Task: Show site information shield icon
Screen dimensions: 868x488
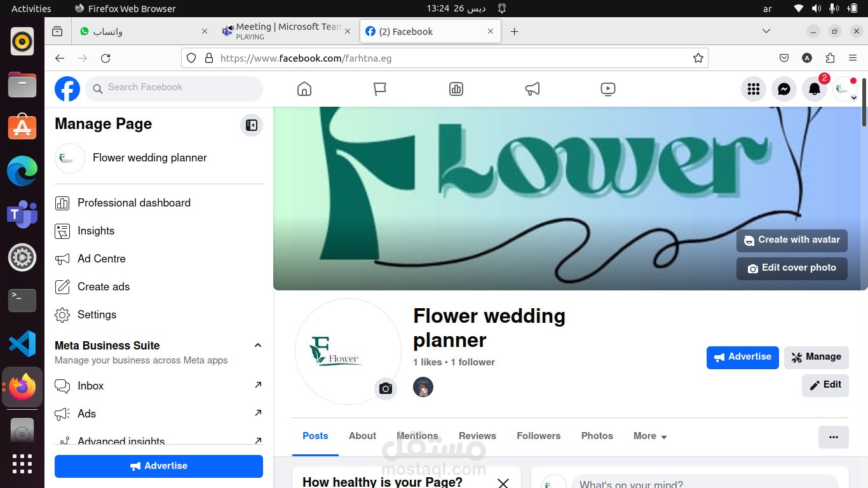Action: point(191,58)
